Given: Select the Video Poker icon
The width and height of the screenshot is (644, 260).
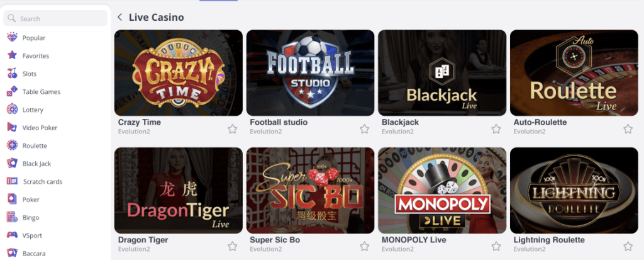Looking at the screenshot, I should point(13,128).
